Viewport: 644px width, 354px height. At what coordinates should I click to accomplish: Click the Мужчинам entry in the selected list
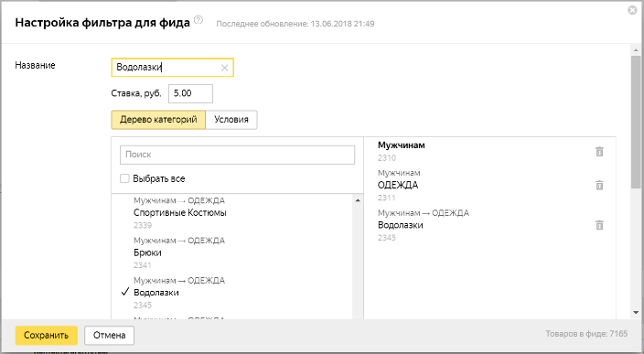402,145
